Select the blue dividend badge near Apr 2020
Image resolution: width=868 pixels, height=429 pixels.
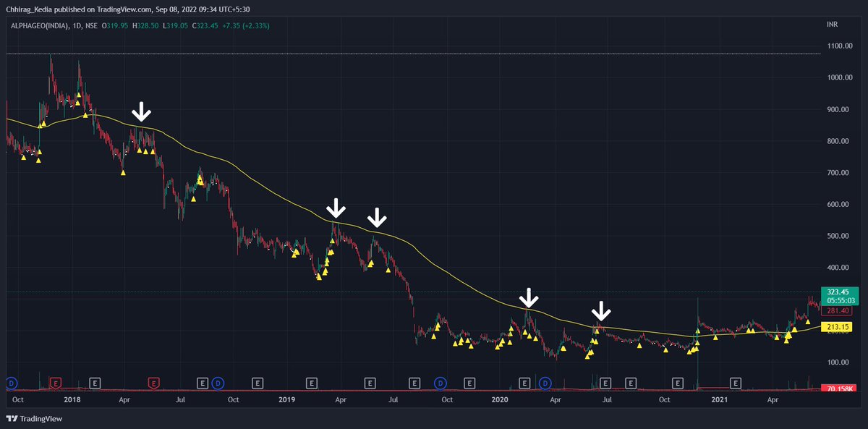tap(545, 383)
